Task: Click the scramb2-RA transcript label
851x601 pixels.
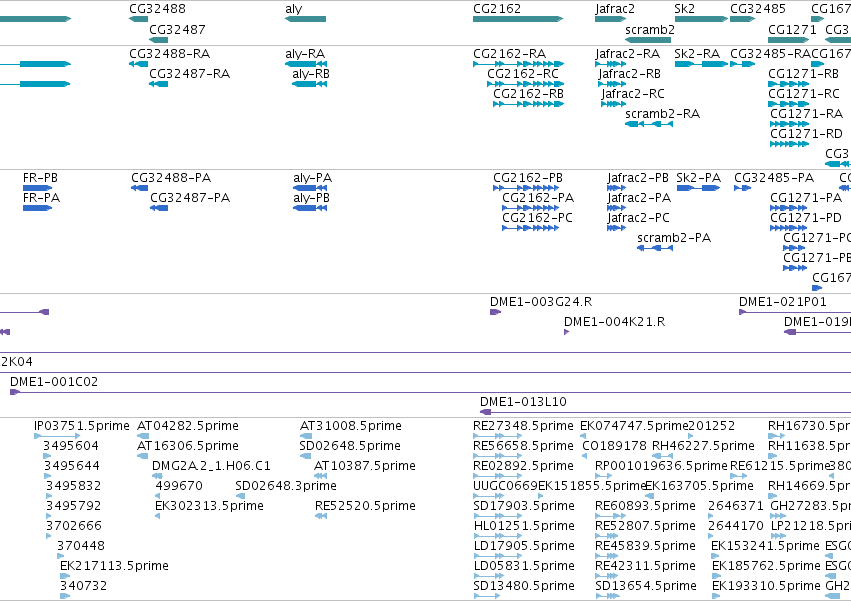Action: (663, 113)
